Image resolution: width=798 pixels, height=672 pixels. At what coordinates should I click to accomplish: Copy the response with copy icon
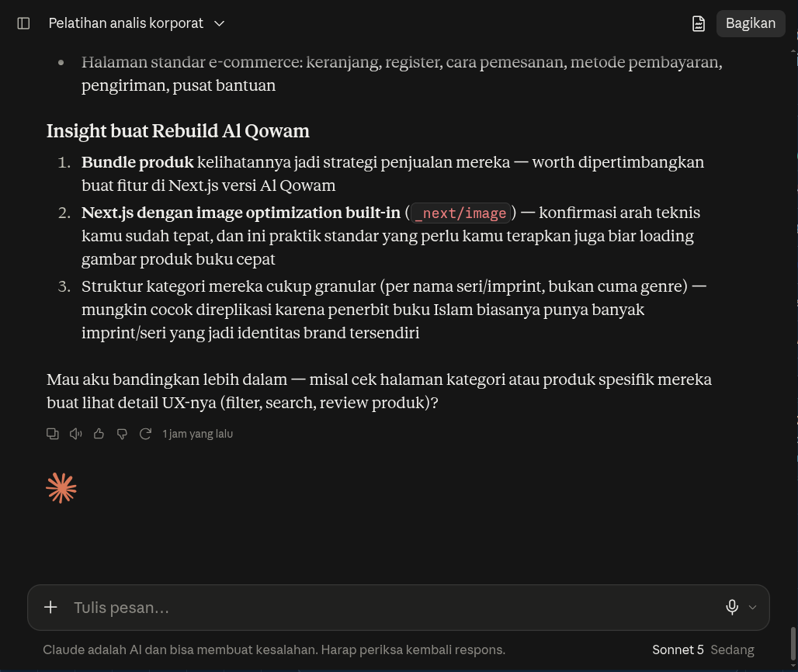53,434
